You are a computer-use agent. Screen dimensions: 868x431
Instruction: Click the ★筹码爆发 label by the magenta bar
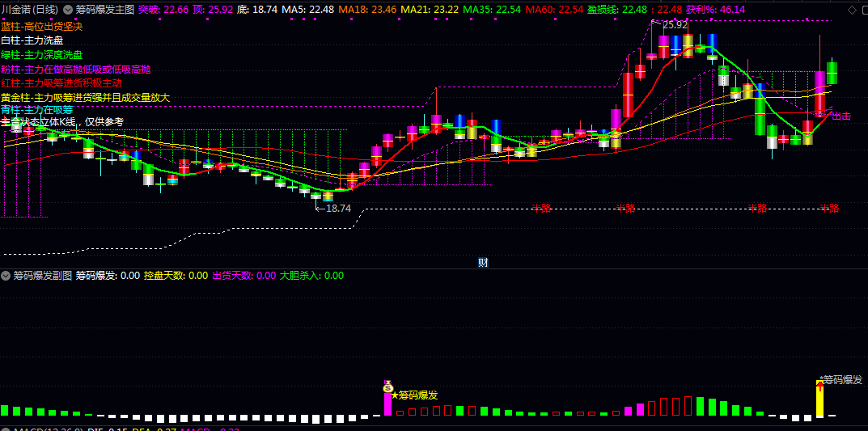[x=415, y=395]
